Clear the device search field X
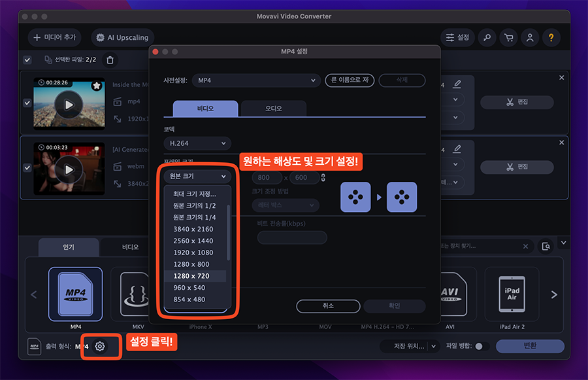This screenshot has height=380, width=588. click(525, 247)
